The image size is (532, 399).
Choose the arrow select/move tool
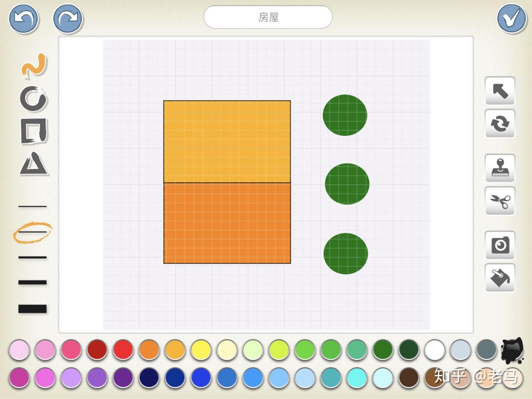click(500, 91)
